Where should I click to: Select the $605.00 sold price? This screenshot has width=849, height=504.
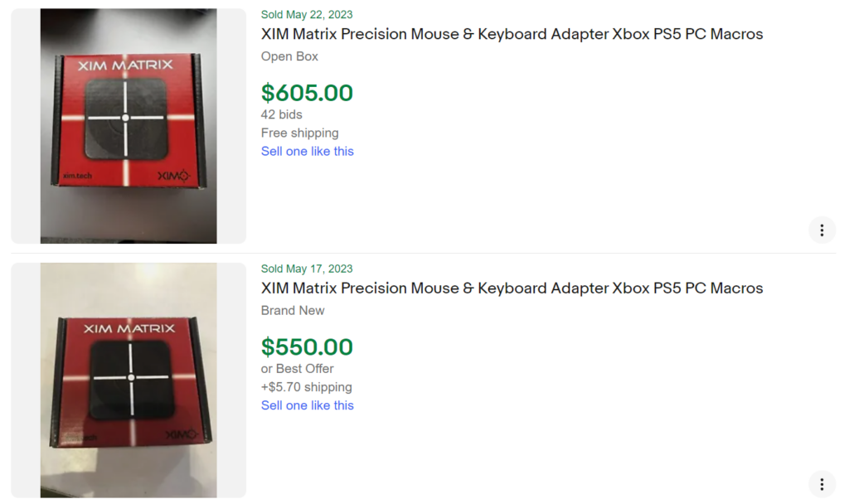(308, 93)
